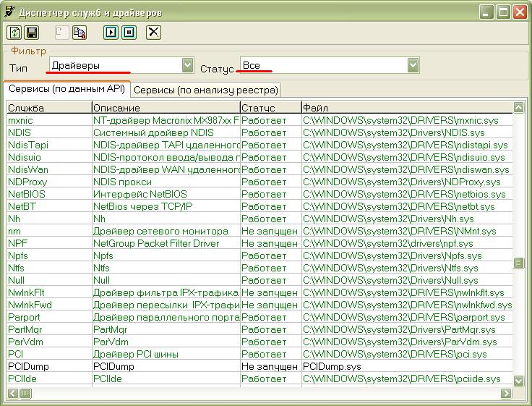Switch to Сервисы (по анализу реестра) tab
The image size is (532, 406).
[206, 90]
